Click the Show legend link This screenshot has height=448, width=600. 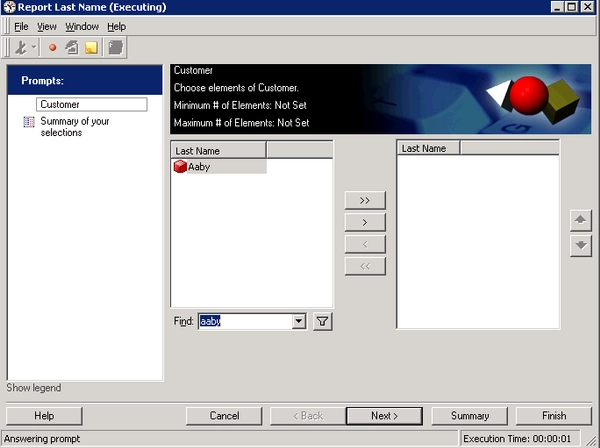pyautogui.click(x=34, y=388)
